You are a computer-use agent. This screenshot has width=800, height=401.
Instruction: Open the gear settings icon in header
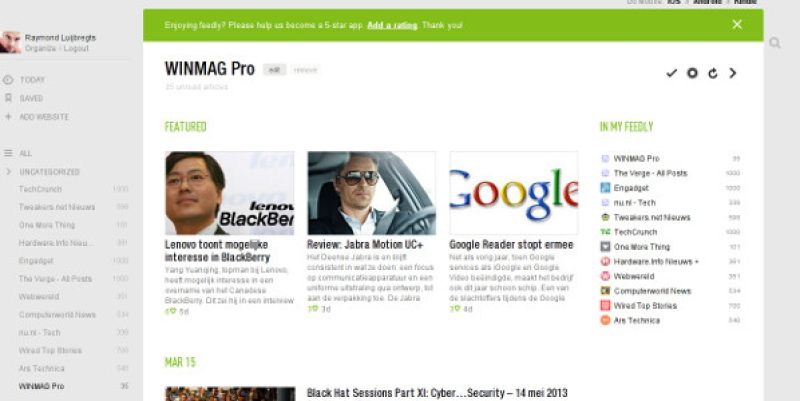692,73
